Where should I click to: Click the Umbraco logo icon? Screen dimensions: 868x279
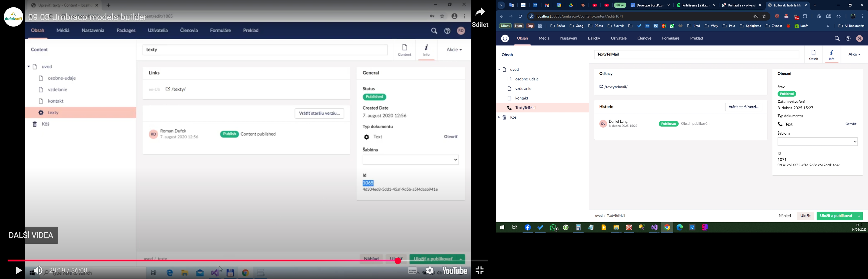coord(505,39)
